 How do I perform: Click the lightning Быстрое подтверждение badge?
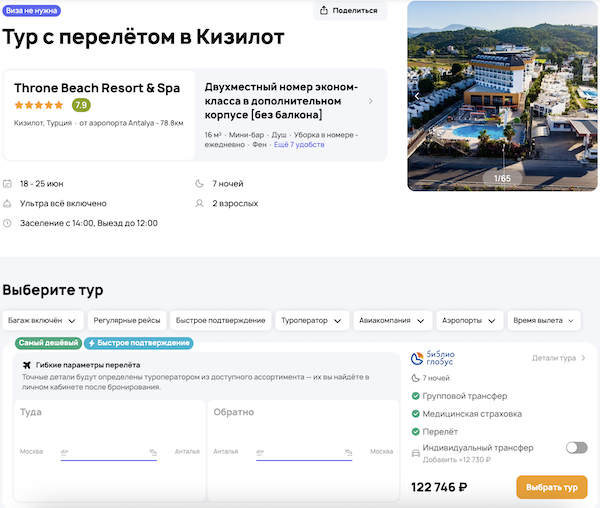click(x=139, y=343)
